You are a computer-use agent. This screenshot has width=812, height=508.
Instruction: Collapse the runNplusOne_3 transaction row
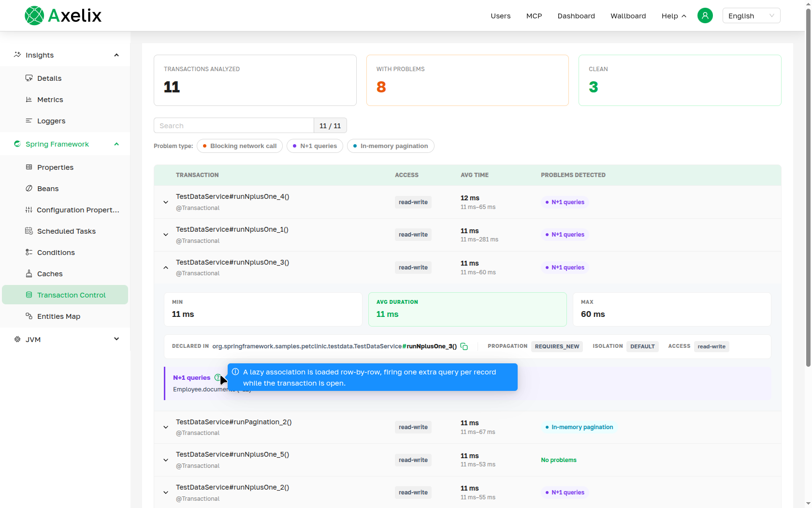click(166, 268)
